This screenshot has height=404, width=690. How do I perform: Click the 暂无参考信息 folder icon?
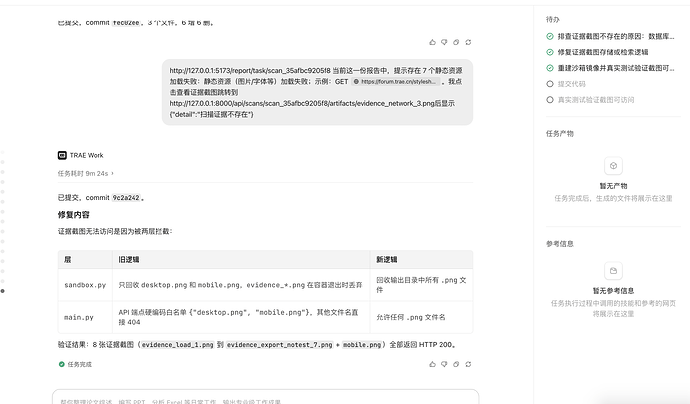pos(613,271)
